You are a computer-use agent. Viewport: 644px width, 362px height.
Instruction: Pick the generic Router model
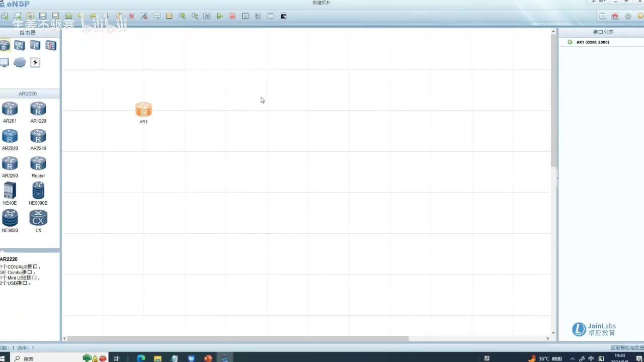point(38,167)
